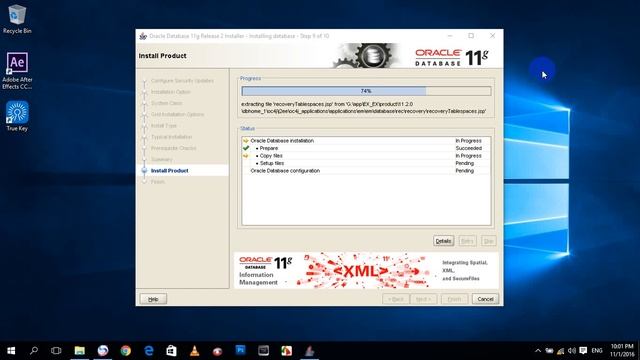Select the Prerequisite Checks step
Screen dimensions: 640x360
click(x=173, y=148)
